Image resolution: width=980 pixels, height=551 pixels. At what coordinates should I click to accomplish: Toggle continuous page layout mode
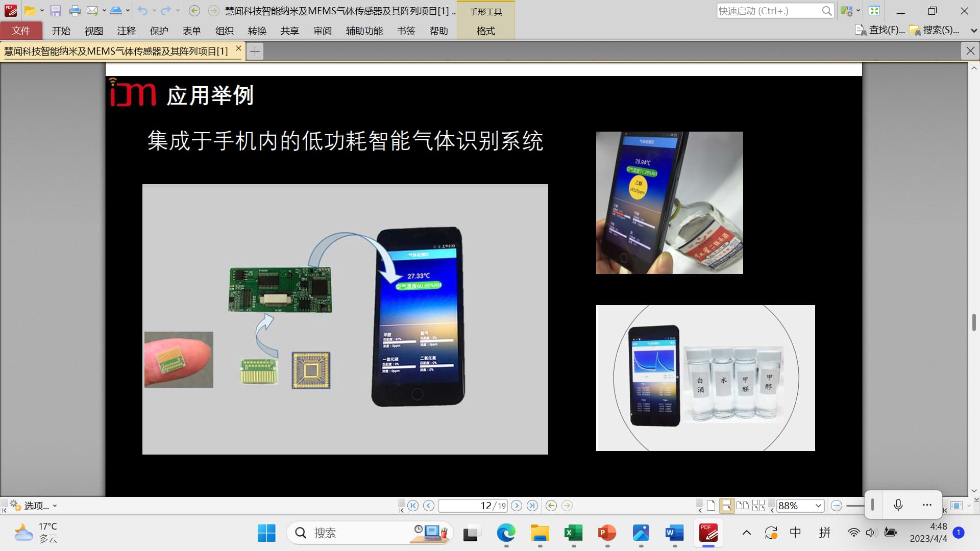click(x=726, y=506)
